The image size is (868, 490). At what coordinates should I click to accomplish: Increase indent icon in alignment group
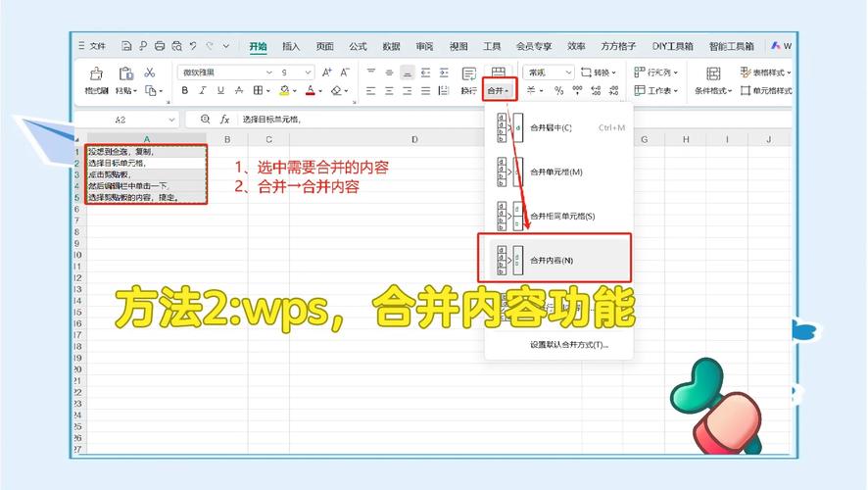point(444,73)
